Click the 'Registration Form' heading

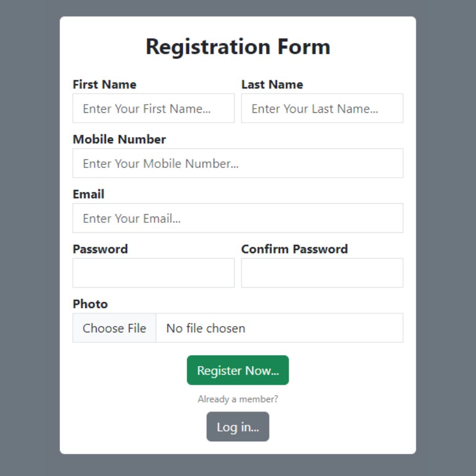coord(238,47)
